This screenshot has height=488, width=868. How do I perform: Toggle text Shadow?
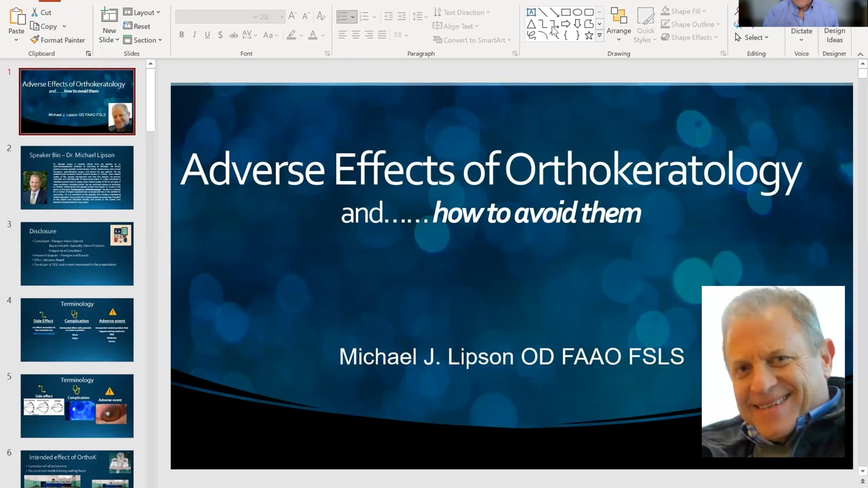click(220, 35)
